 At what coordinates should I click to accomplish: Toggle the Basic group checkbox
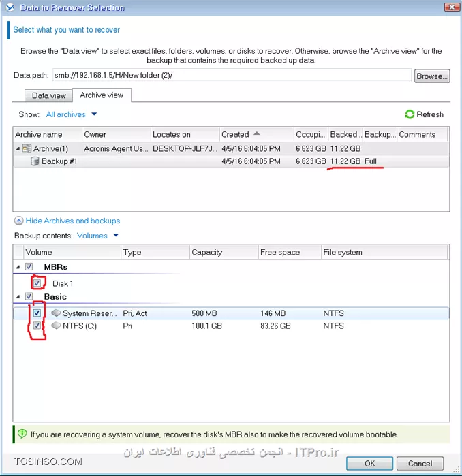tap(29, 296)
